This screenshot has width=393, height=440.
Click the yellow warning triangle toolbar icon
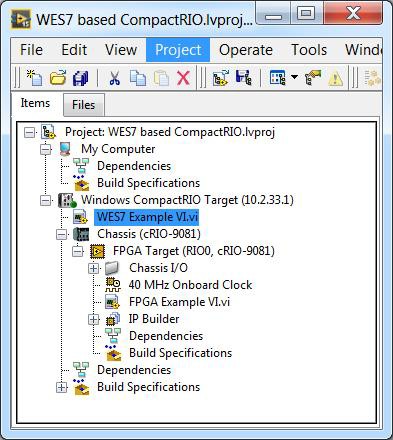pyautogui.click(x=336, y=79)
